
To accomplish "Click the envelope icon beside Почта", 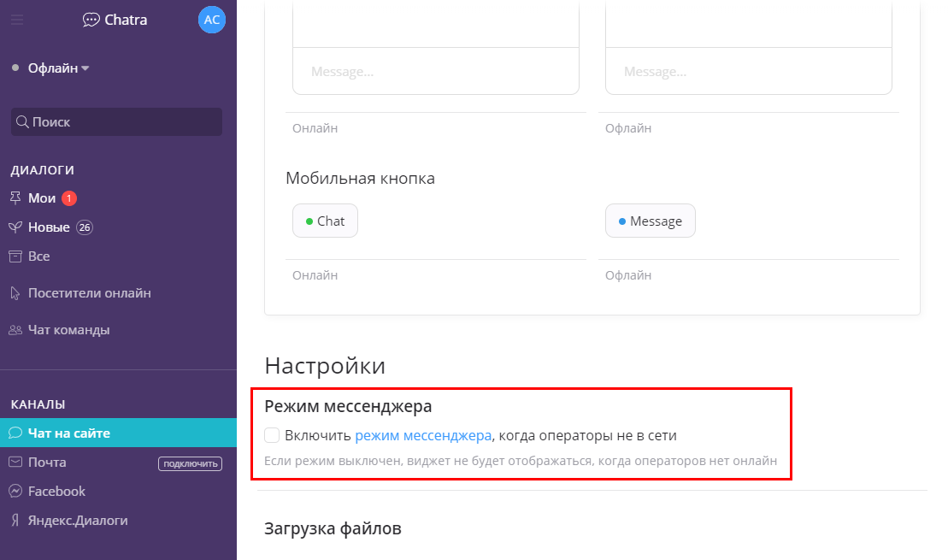I will [15, 462].
